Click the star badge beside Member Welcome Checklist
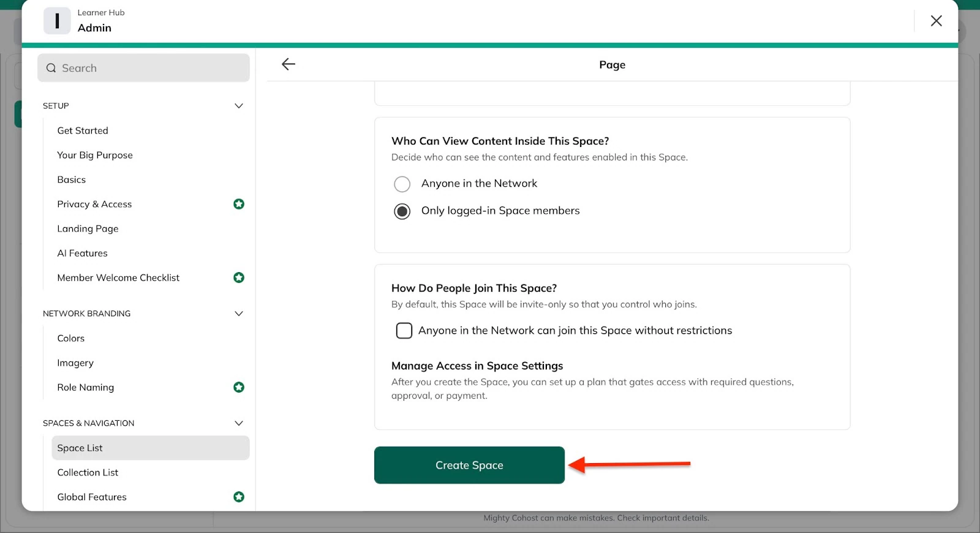 pyautogui.click(x=239, y=278)
